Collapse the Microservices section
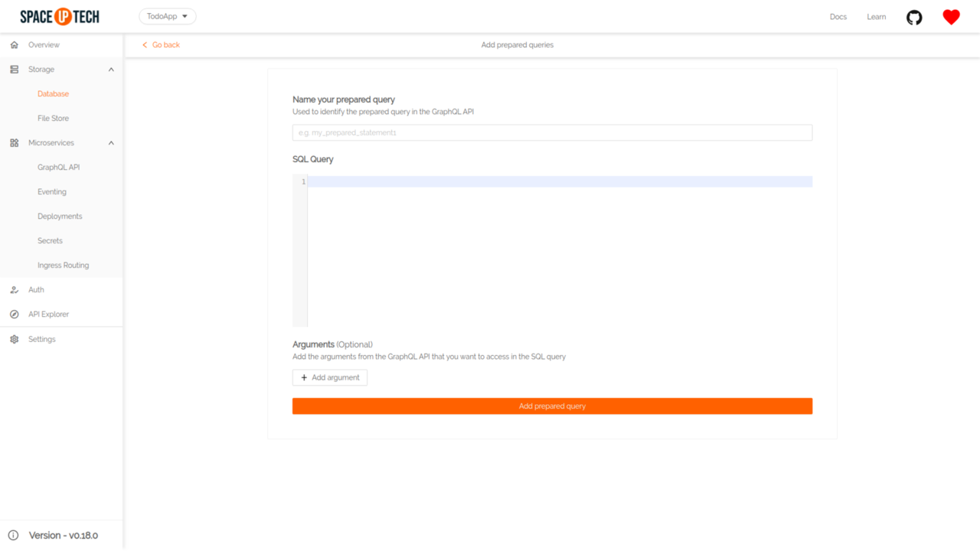980x551 pixels. point(110,142)
